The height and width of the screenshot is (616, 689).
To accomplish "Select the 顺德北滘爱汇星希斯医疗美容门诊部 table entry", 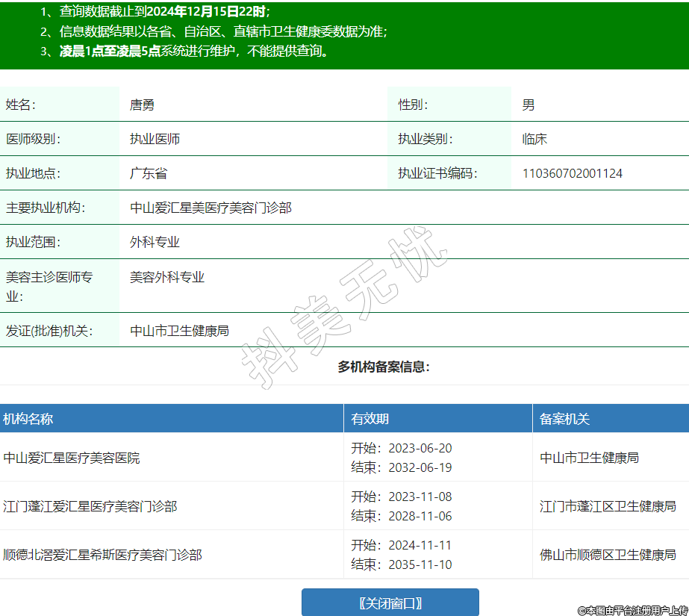I will [102, 555].
